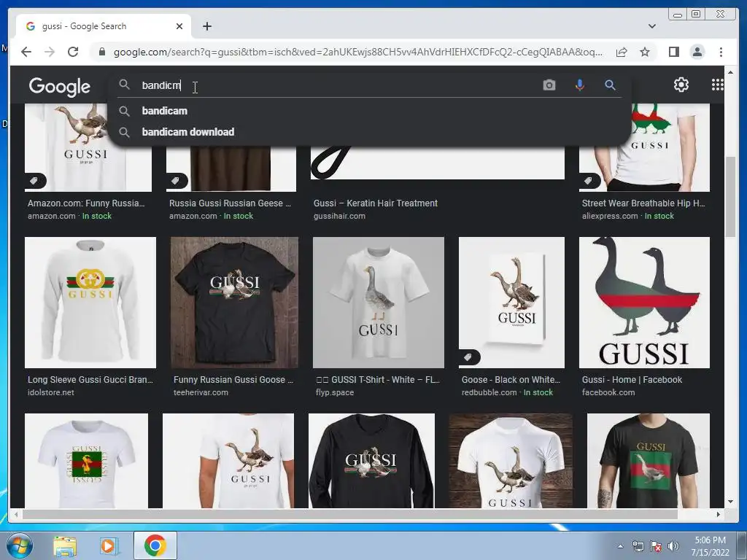Click the Chrome taskbar icon

point(155,545)
